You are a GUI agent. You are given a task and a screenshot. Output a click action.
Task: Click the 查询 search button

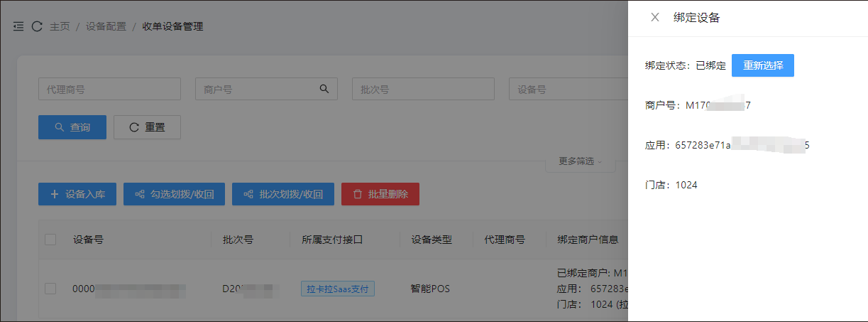(x=72, y=127)
